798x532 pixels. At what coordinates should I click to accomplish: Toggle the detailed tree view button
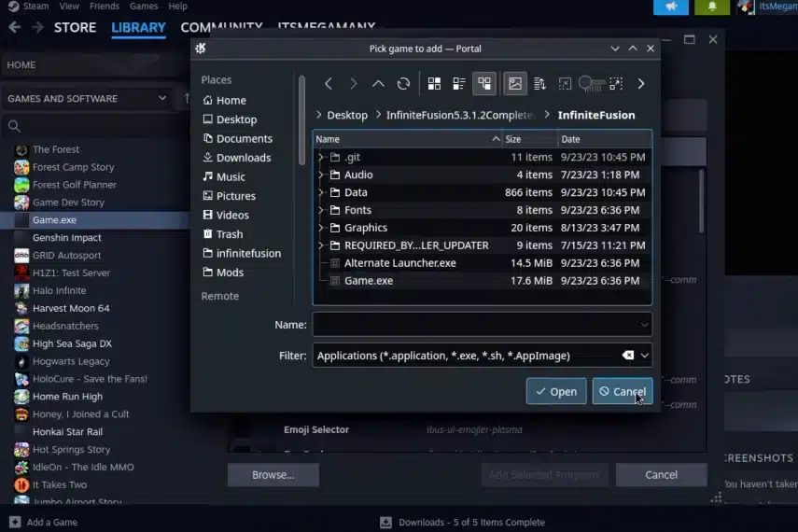click(x=484, y=83)
